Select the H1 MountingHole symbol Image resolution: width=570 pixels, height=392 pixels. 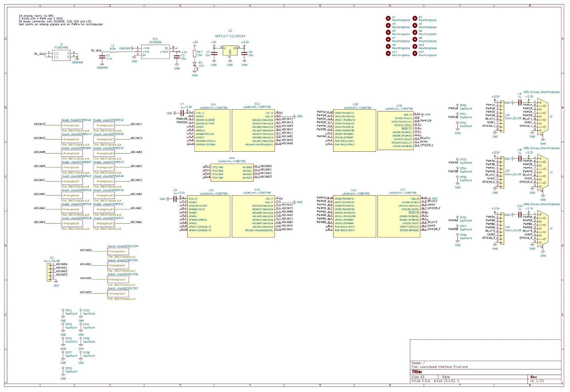(388, 18)
